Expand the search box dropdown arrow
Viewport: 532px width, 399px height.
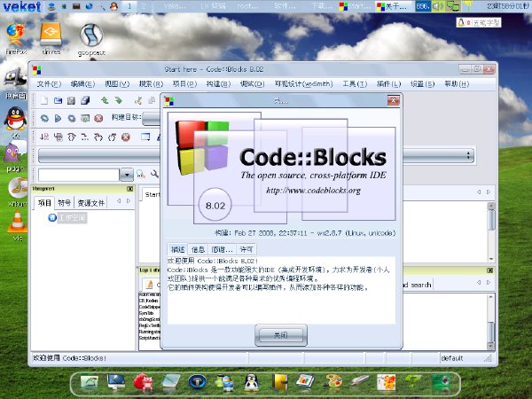click(127, 175)
